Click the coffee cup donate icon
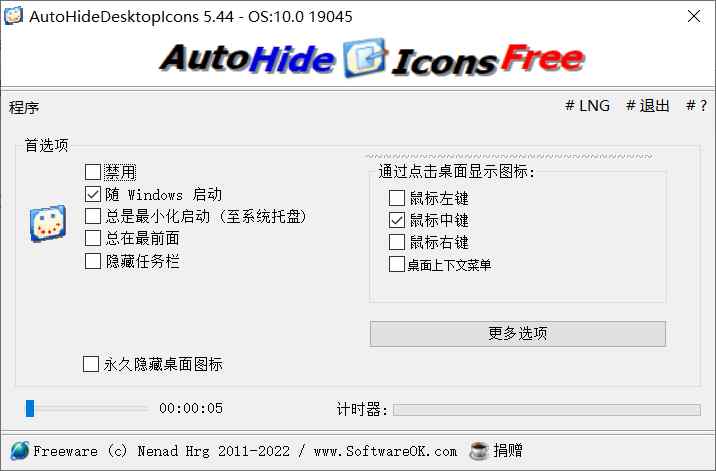This screenshot has width=716, height=471. [479, 451]
